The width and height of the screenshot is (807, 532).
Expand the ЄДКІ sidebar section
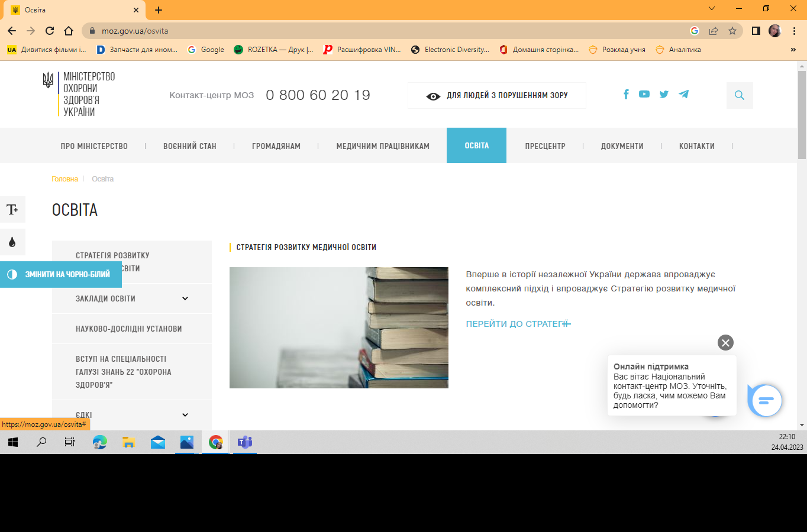click(x=185, y=415)
